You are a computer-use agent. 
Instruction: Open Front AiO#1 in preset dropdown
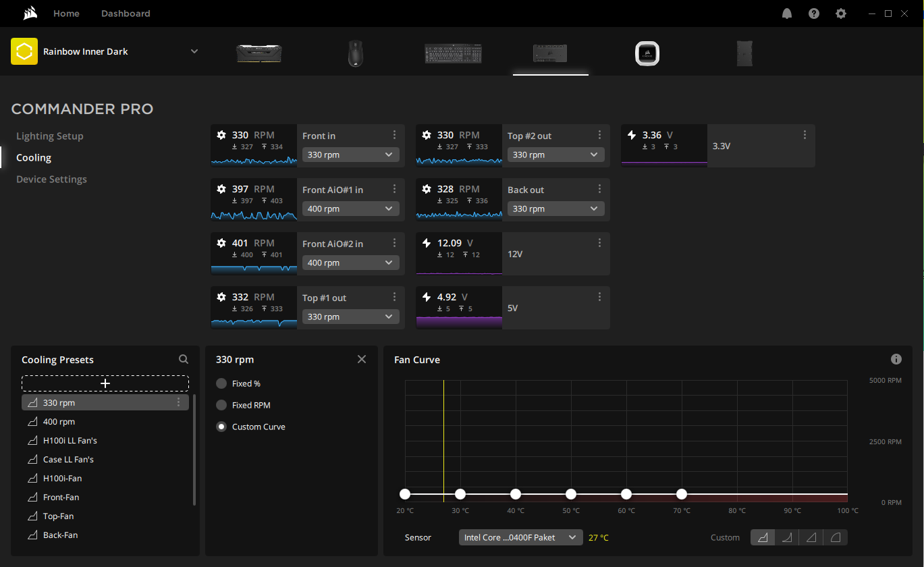pos(351,209)
